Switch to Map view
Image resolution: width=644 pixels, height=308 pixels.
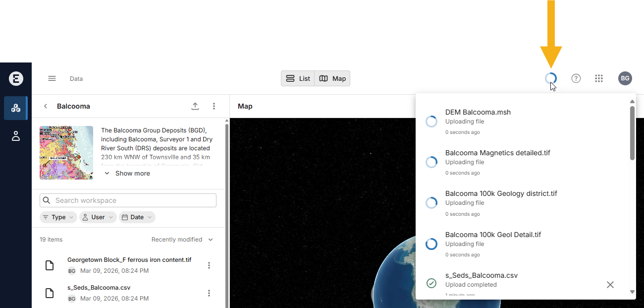(x=332, y=78)
